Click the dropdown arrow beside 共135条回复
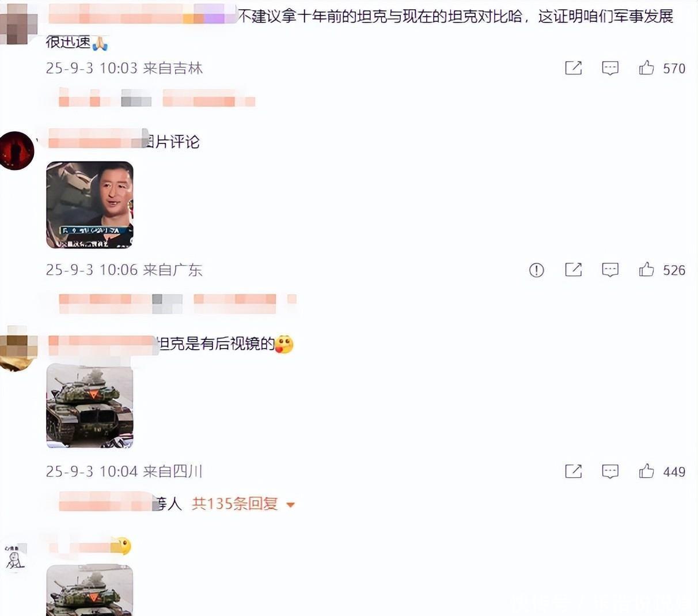Image resolution: width=698 pixels, height=616 pixels. [290, 505]
